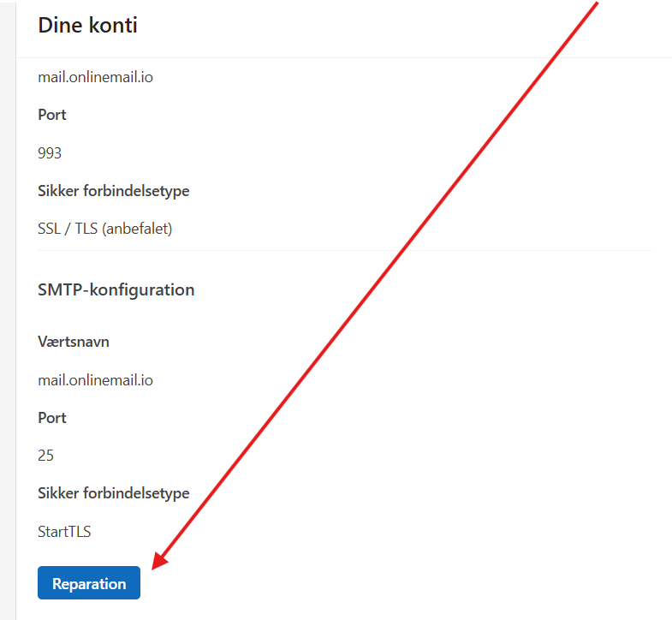Viewport: 672px width, 620px height.
Task: Click the Port label preceding 993
Action: 52,115
